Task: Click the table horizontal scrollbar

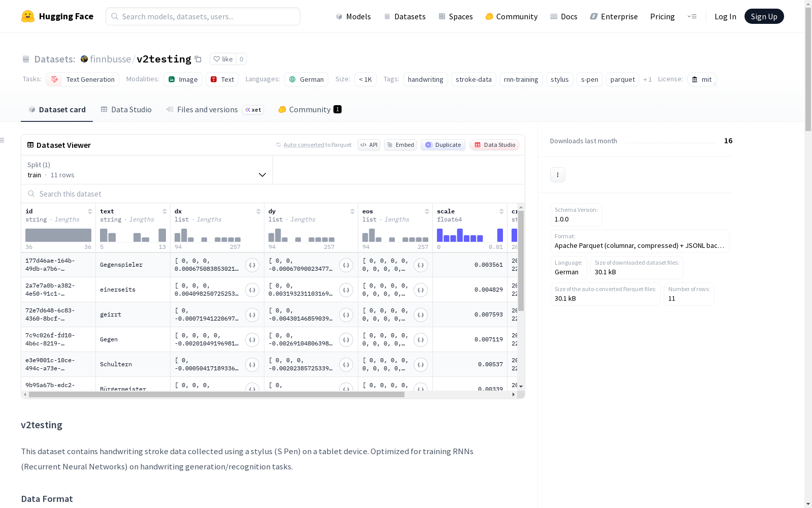Action: (x=217, y=394)
